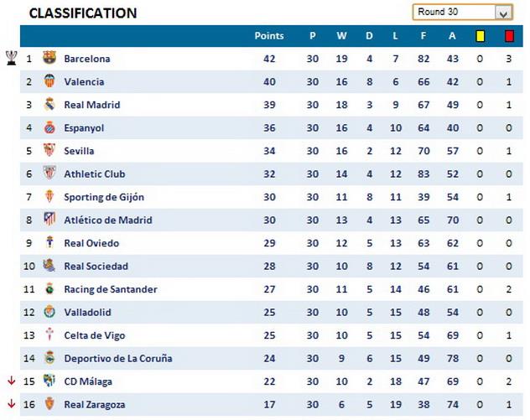
Task: Open the Round 30 dropdown arrow
Action: 503,13
